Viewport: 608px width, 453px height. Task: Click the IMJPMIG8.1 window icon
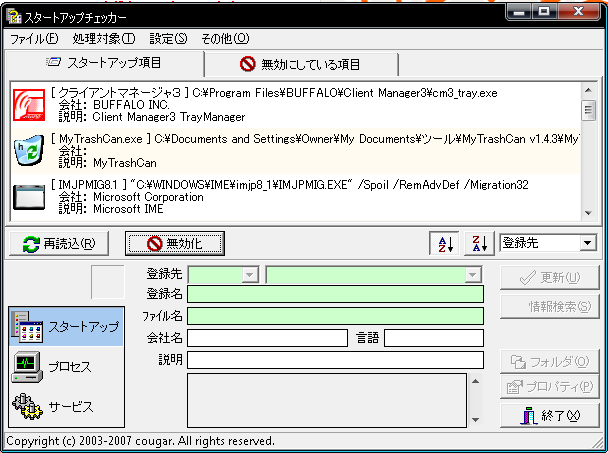29,197
